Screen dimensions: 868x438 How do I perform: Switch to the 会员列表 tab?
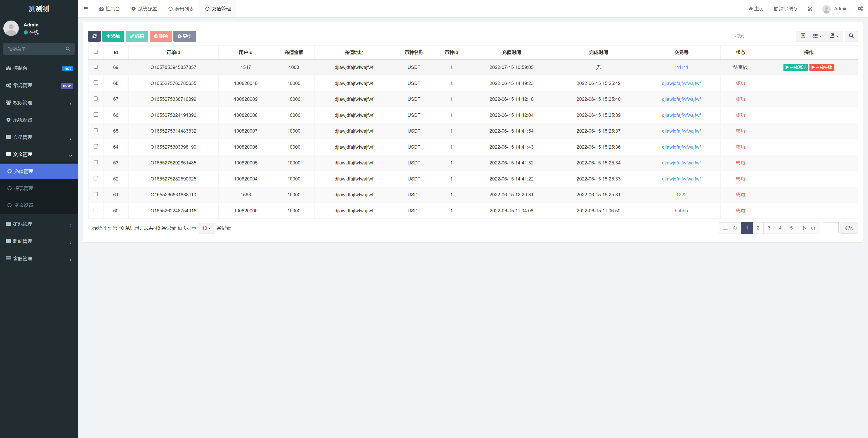point(181,9)
